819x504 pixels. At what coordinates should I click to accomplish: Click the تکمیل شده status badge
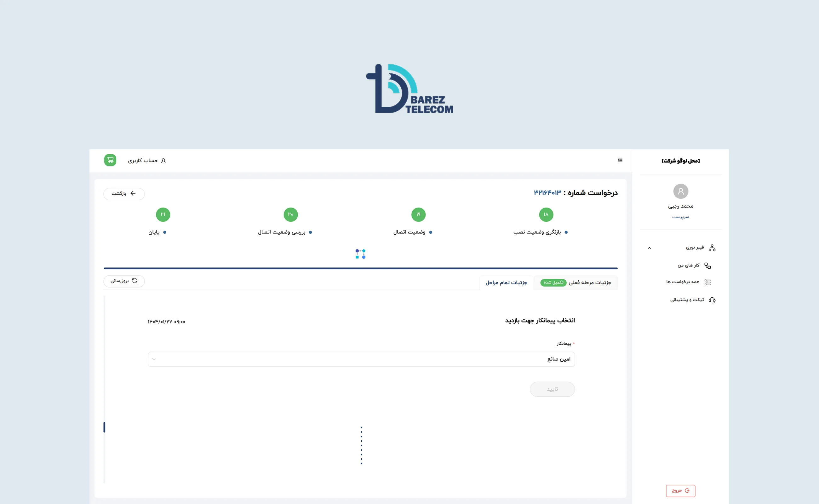(x=553, y=283)
